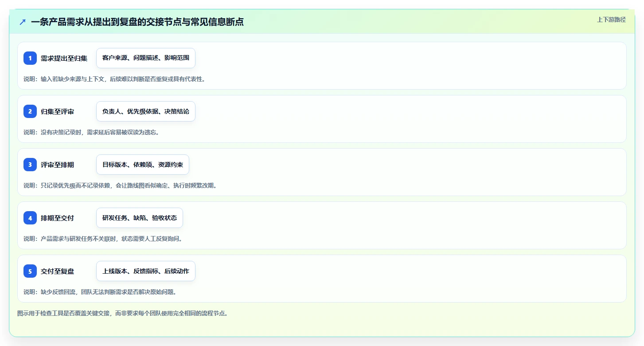The height and width of the screenshot is (346, 644).
Task: Click the 上线版本、反馈指标、后续动作 chip
Action: tap(146, 271)
